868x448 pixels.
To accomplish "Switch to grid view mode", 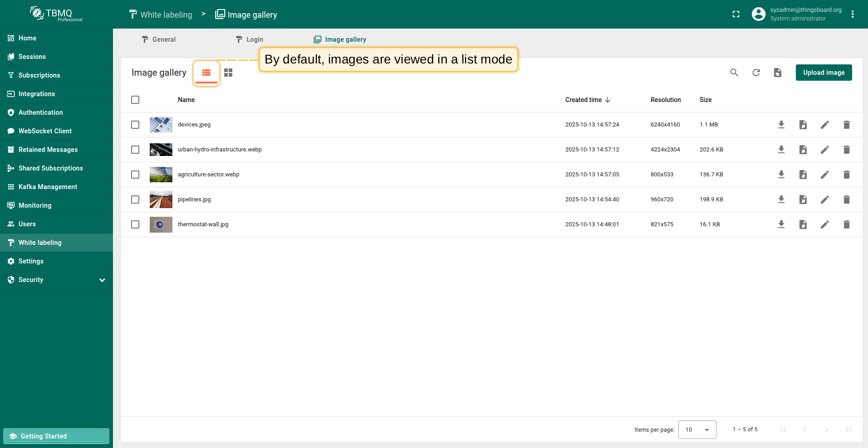I will (x=228, y=73).
